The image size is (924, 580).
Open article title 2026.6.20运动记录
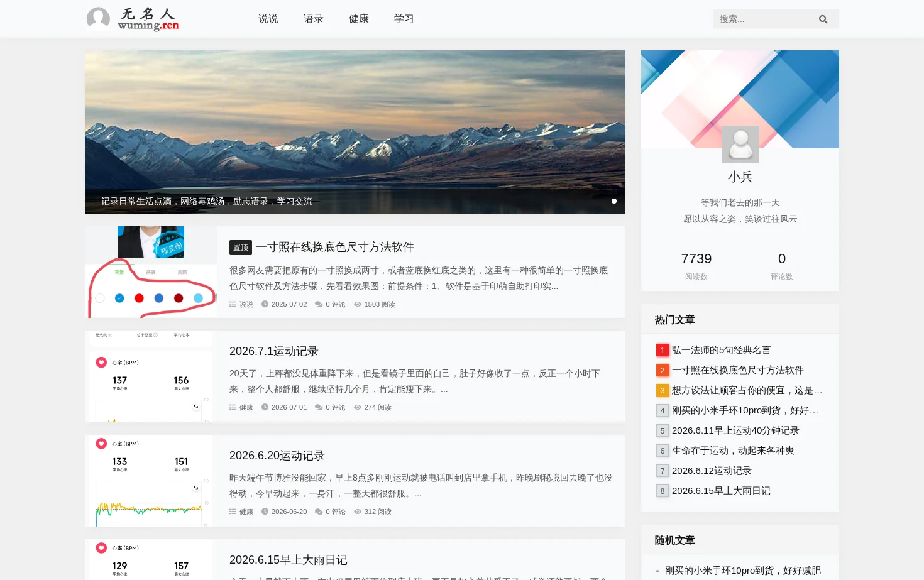[277, 456]
